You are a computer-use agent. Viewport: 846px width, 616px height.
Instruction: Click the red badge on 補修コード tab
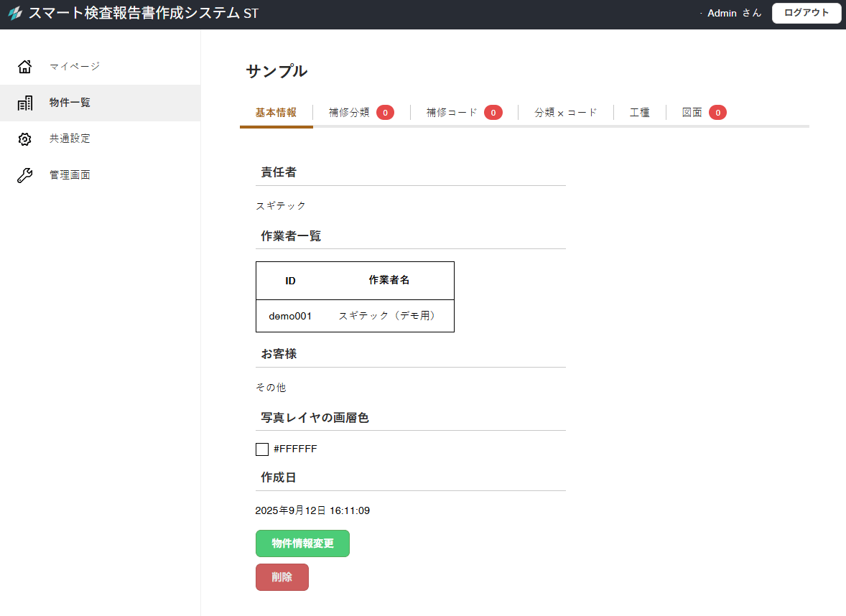(x=493, y=112)
